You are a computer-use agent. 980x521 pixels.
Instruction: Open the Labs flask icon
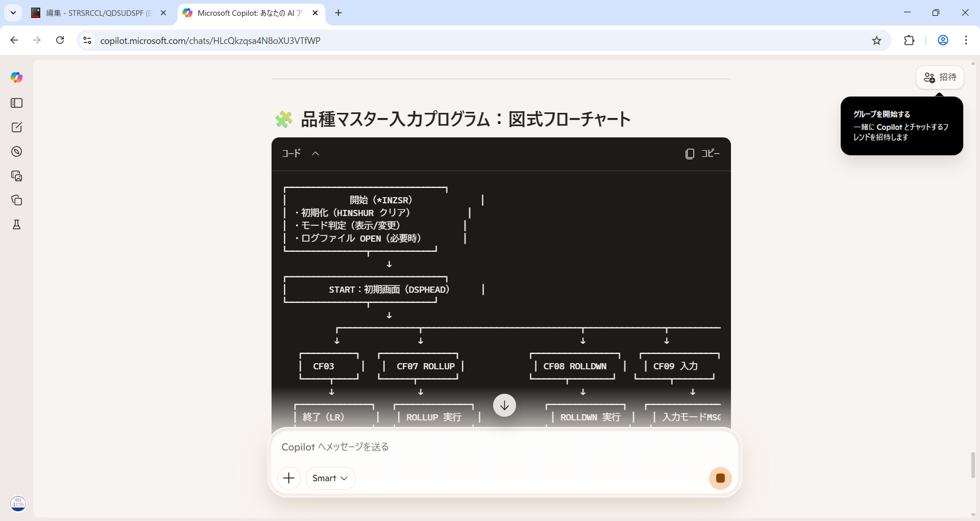point(17,225)
